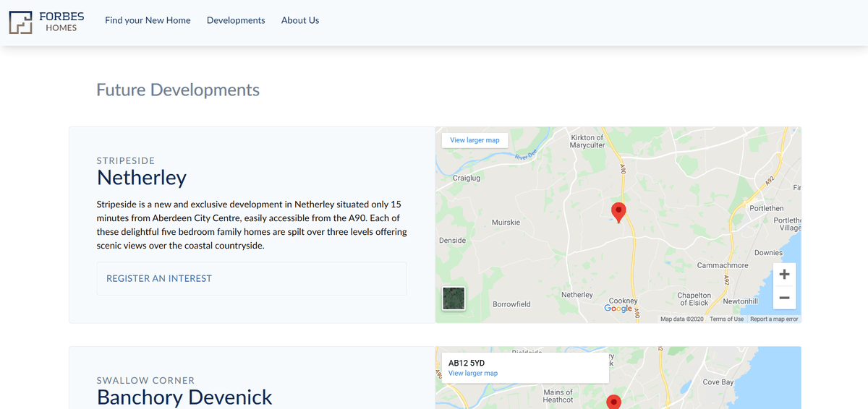Open View larger map for Netherley

point(475,140)
